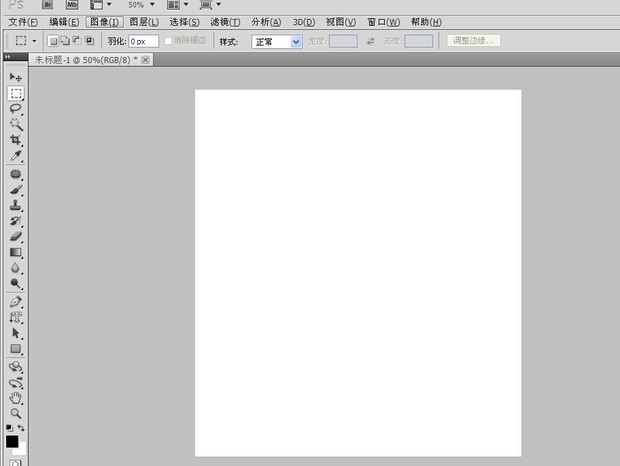This screenshot has width=620, height=466.
Task: Toggle Subtract from selection mode
Action: (x=77, y=41)
